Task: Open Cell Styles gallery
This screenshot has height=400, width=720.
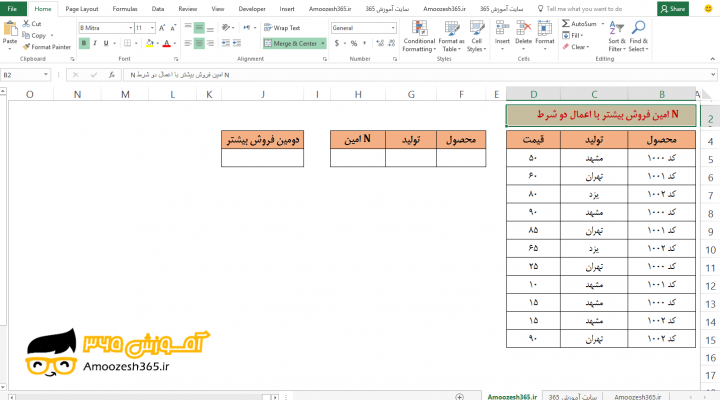Action: [477, 36]
